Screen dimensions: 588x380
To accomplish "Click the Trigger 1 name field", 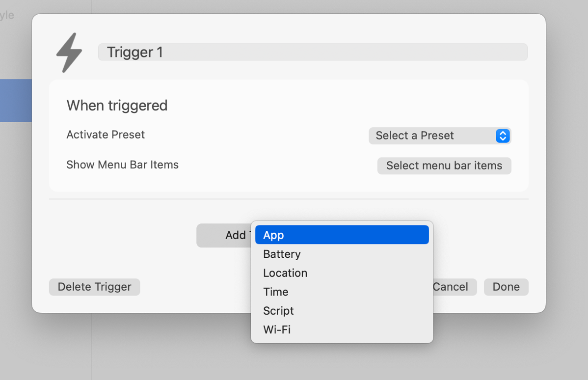I will pyautogui.click(x=312, y=52).
